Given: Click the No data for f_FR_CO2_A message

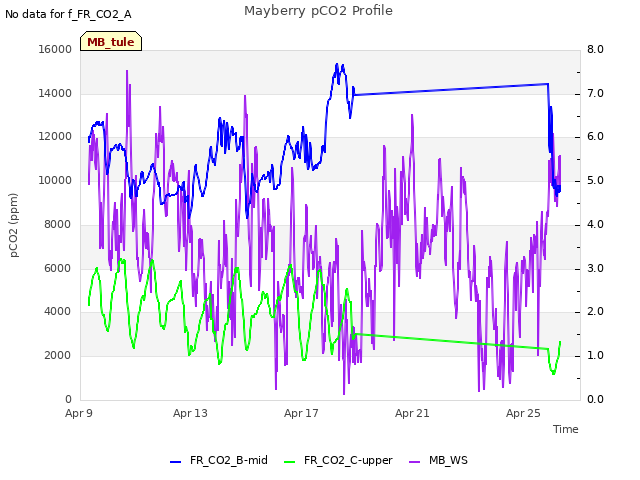Looking at the screenshot, I should tap(68, 14).
